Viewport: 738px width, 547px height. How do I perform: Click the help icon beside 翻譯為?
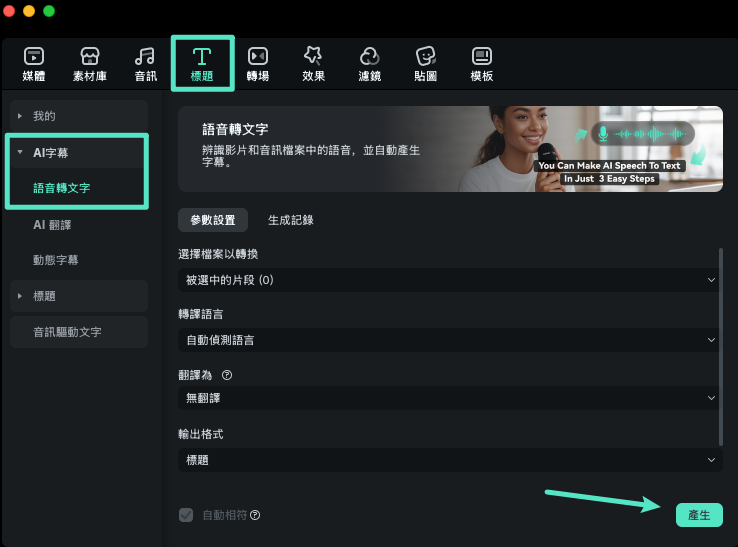[x=227, y=375]
